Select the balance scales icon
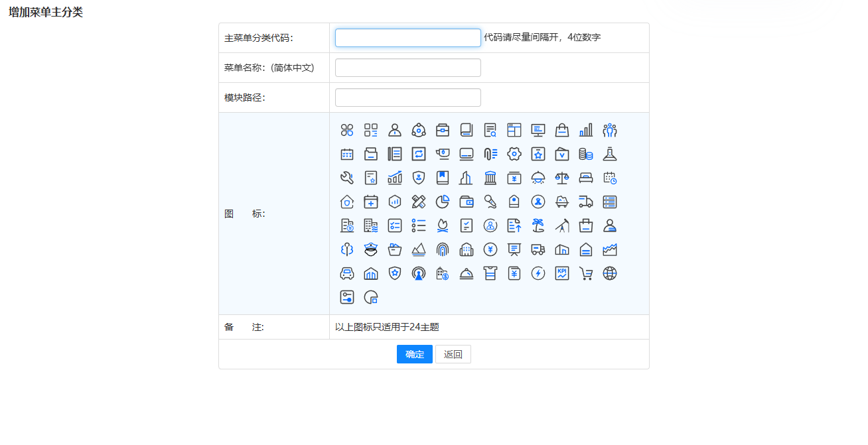 (x=562, y=178)
